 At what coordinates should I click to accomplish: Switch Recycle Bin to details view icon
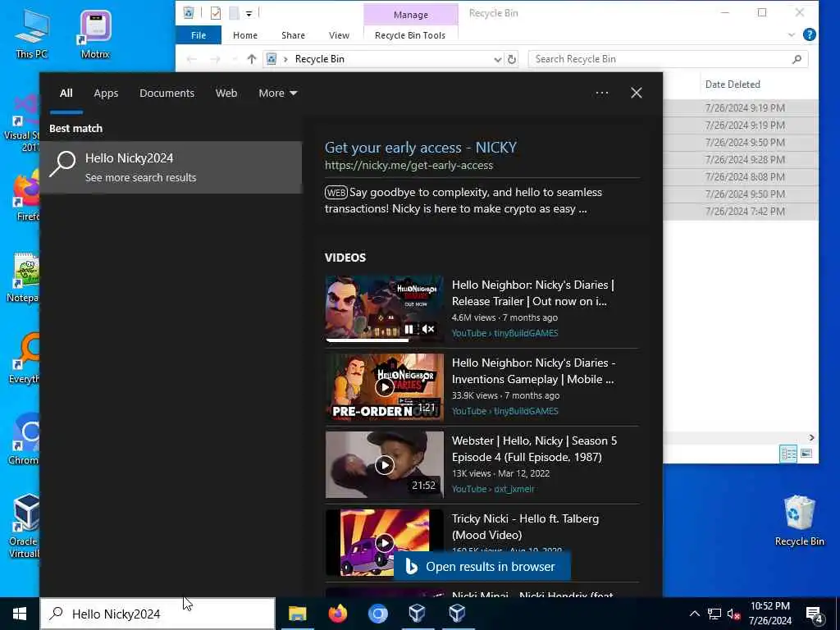tap(788, 454)
